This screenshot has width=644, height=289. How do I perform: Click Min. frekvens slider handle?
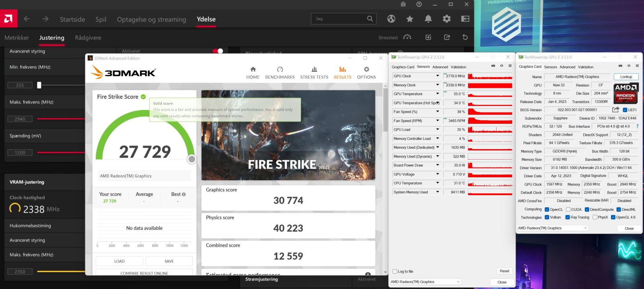39,85
